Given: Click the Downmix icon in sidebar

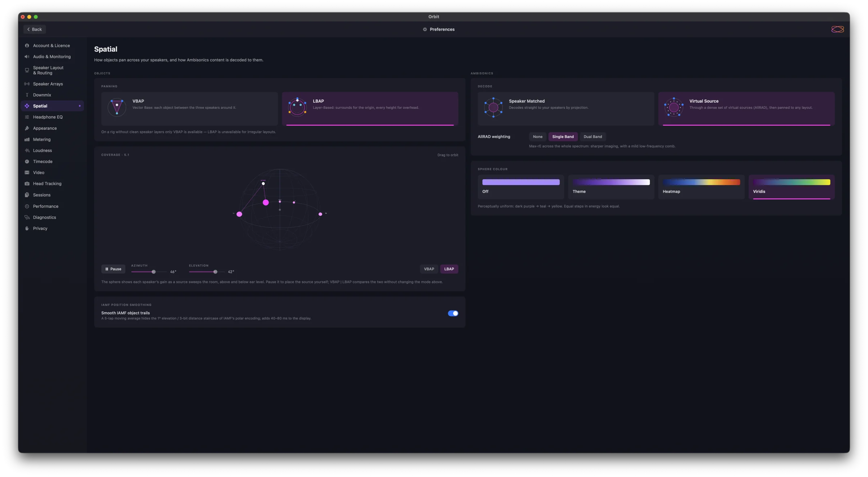Looking at the screenshot, I should click(27, 95).
